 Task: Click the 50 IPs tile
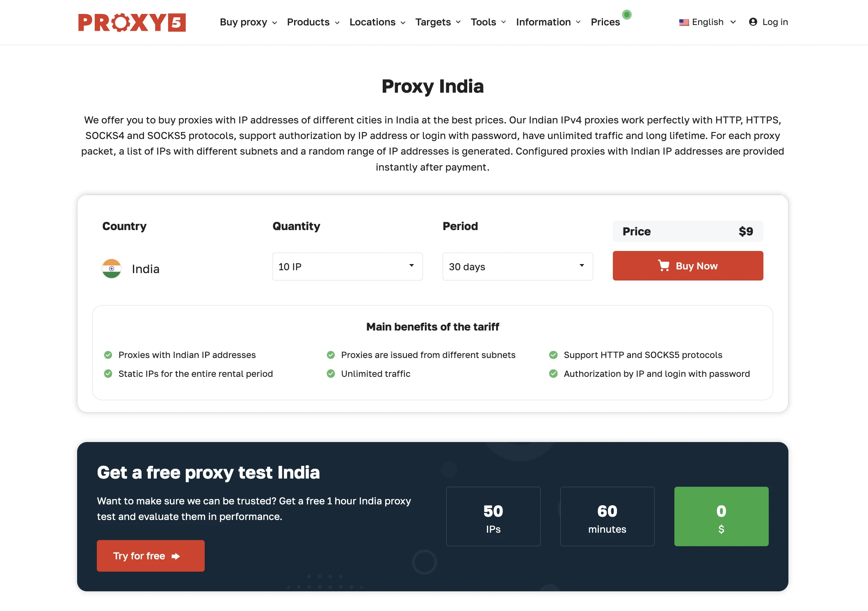pyautogui.click(x=493, y=516)
